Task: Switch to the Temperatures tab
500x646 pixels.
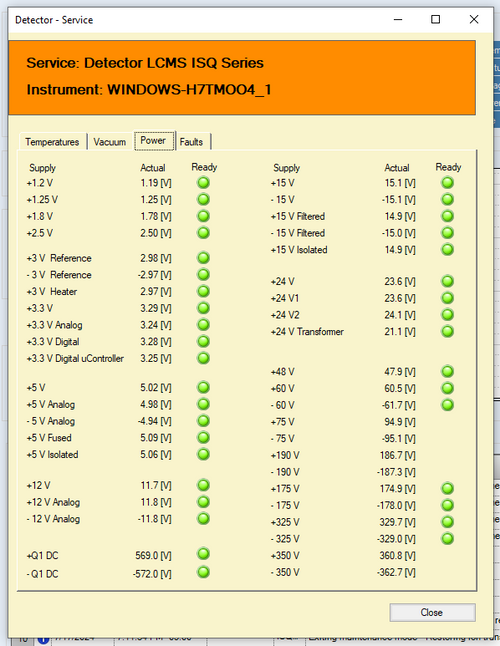Action: click(x=52, y=142)
